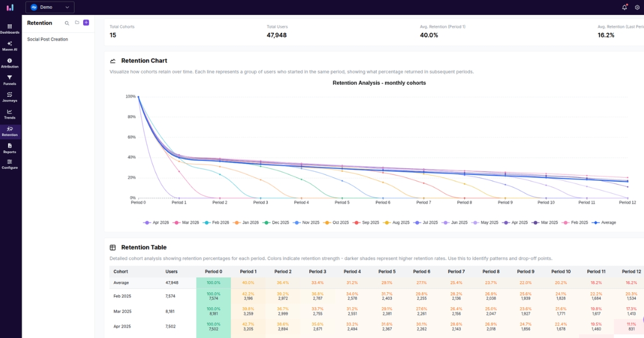Click the Period 6 column header
The height and width of the screenshot is (338, 644).
[422, 271]
